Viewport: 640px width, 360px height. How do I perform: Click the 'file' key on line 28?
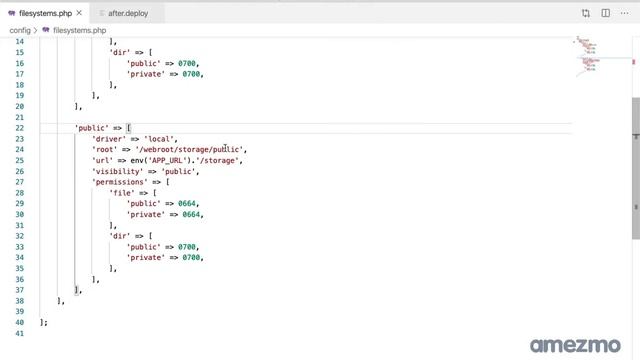tap(122, 193)
